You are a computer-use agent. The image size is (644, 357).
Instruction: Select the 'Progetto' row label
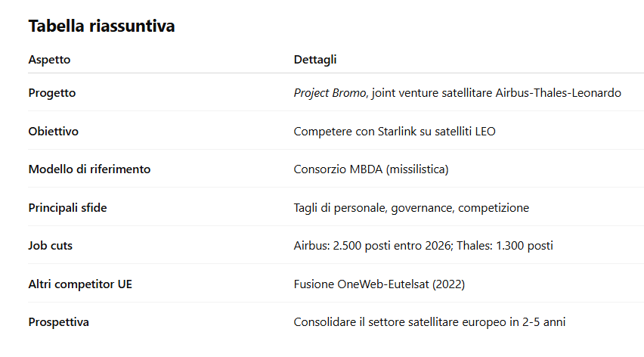pos(52,93)
